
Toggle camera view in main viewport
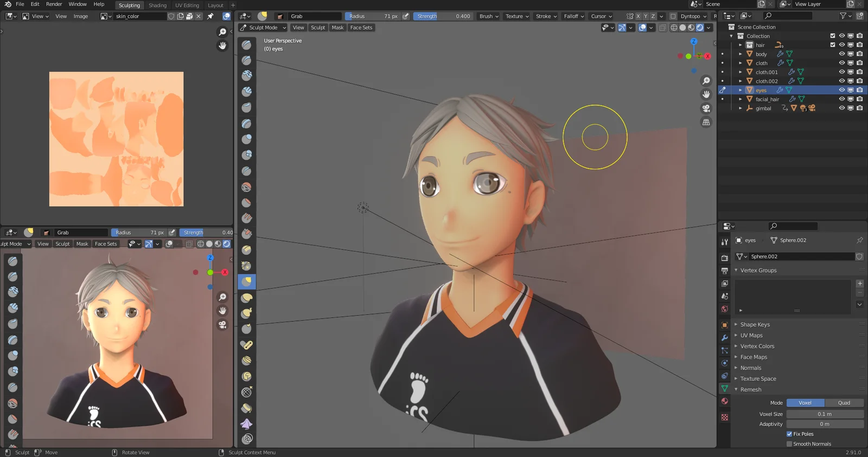pos(706,108)
